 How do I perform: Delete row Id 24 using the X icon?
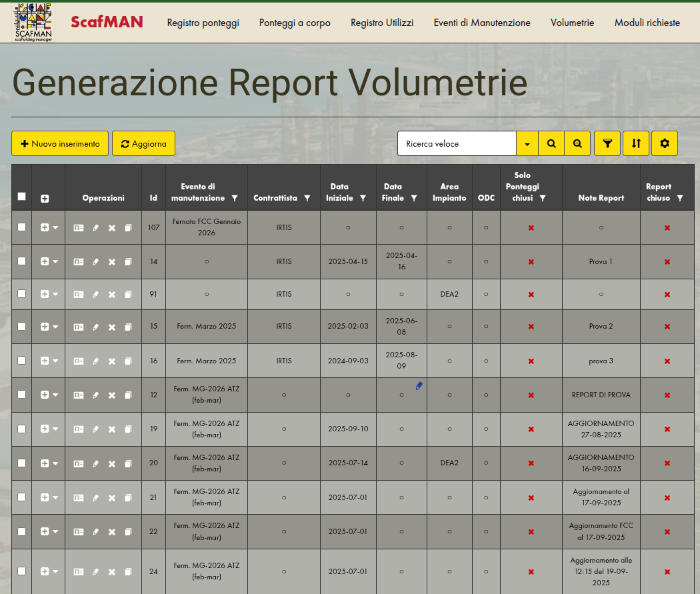tap(112, 572)
